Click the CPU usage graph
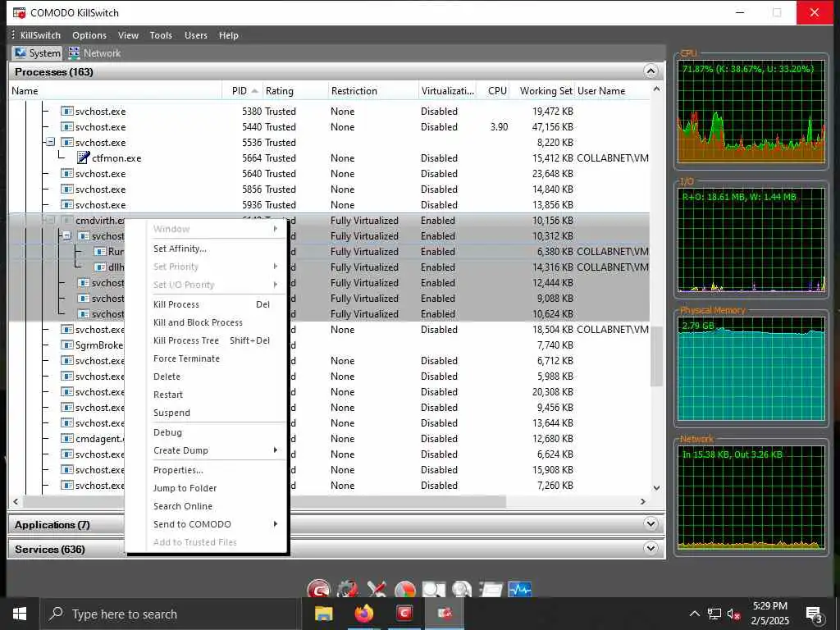The height and width of the screenshot is (630, 840). coord(751,112)
